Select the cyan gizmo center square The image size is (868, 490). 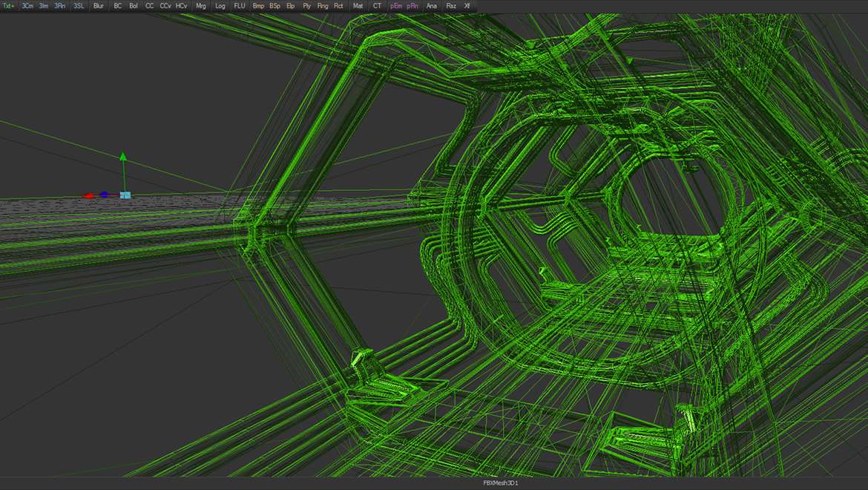click(x=125, y=195)
